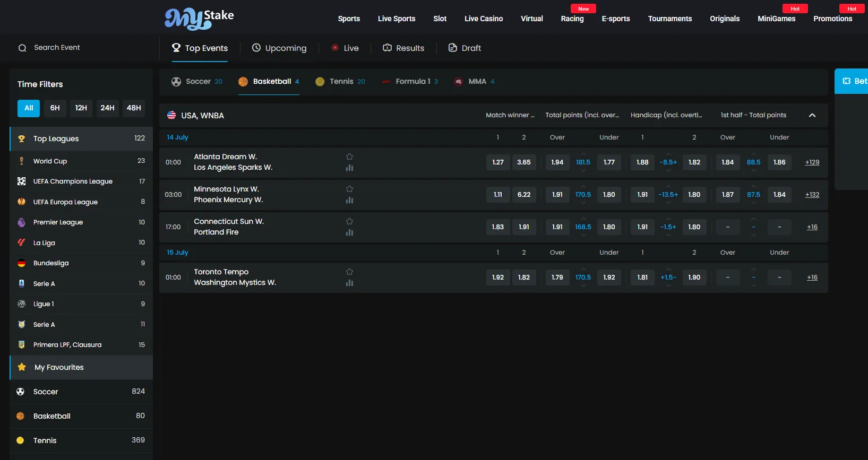Switch to Upcoming events tab
This screenshot has height=460, width=868.
pyautogui.click(x=279, y=48)
